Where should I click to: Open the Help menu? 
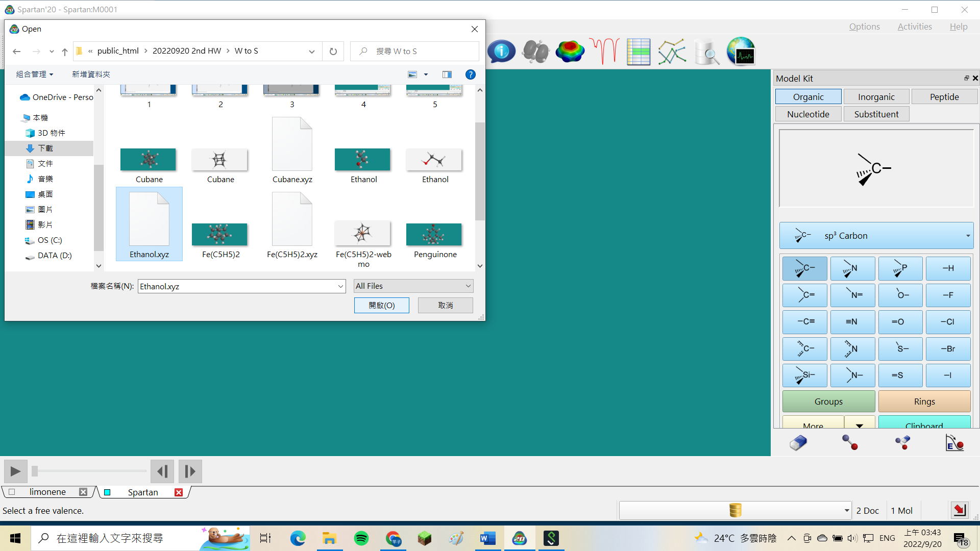959,27
